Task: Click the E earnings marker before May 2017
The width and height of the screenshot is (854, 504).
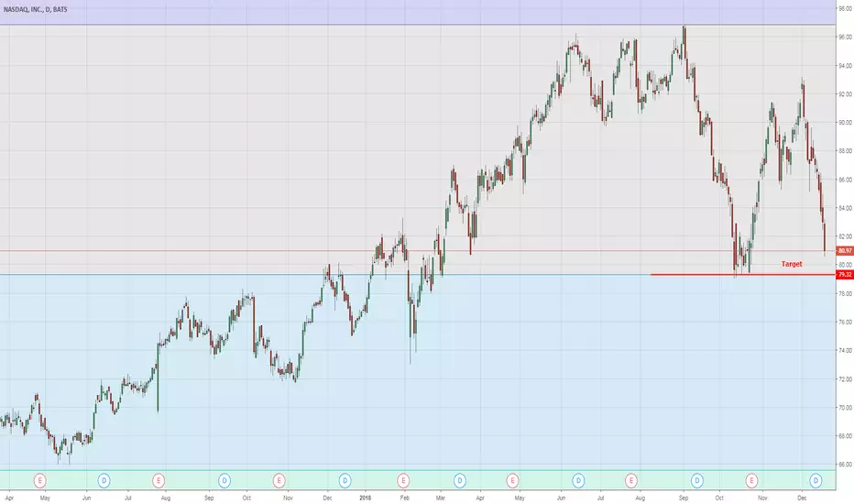Action: (x=39, y=480)
